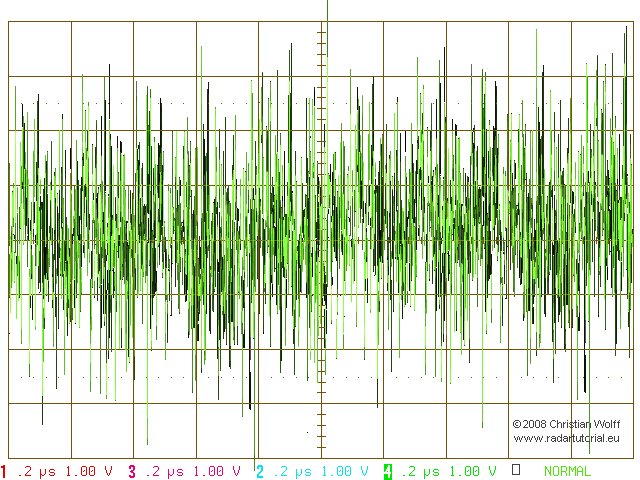Toggle the small square box before NORMAL
This screenshot has width=640, height=480.
pos(516,469)
